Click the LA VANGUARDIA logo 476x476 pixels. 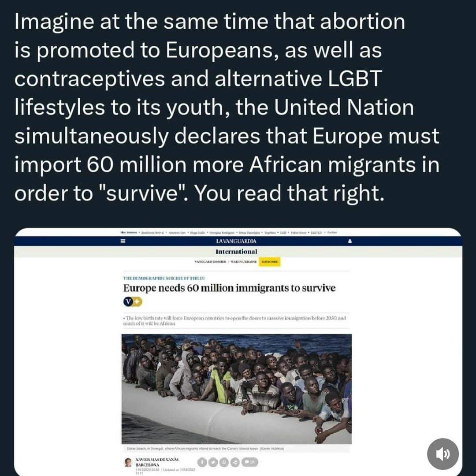[236, 242]
